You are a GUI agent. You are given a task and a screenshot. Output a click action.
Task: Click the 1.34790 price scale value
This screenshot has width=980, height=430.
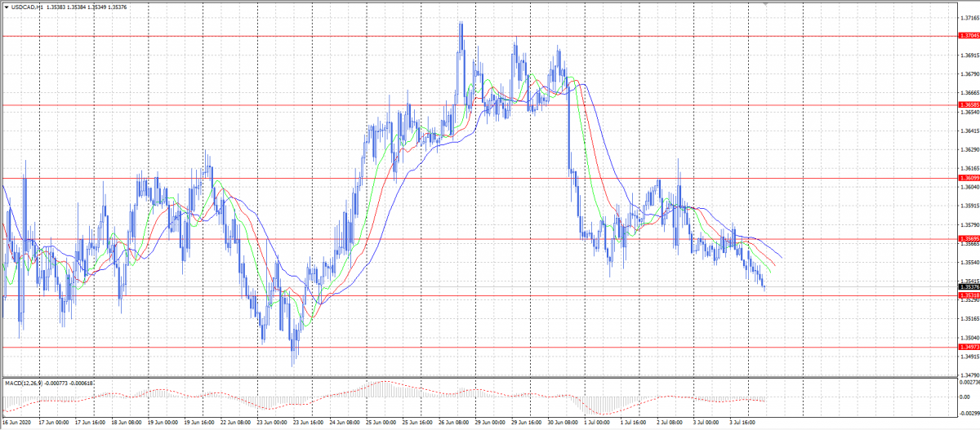(970, 375)
